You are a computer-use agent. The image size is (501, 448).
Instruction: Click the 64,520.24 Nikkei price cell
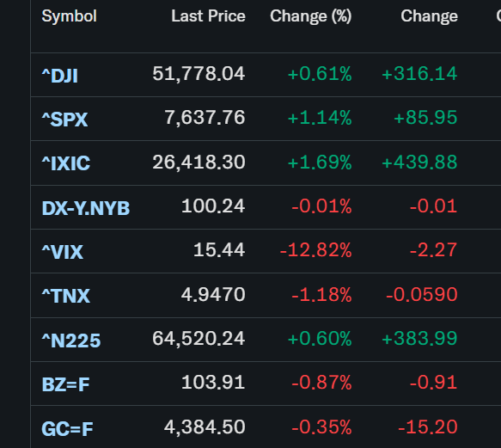coord(199,339)
